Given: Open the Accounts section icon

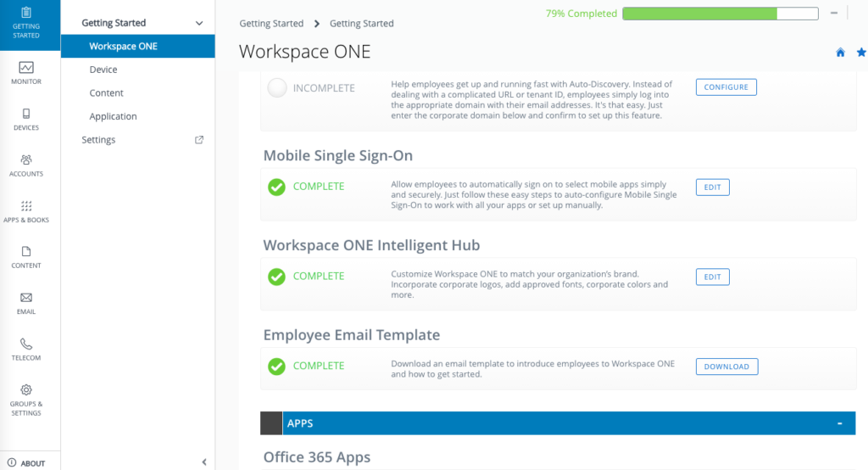Looking at the screenshot, I should pyautogui.click(x=26, y=159).
